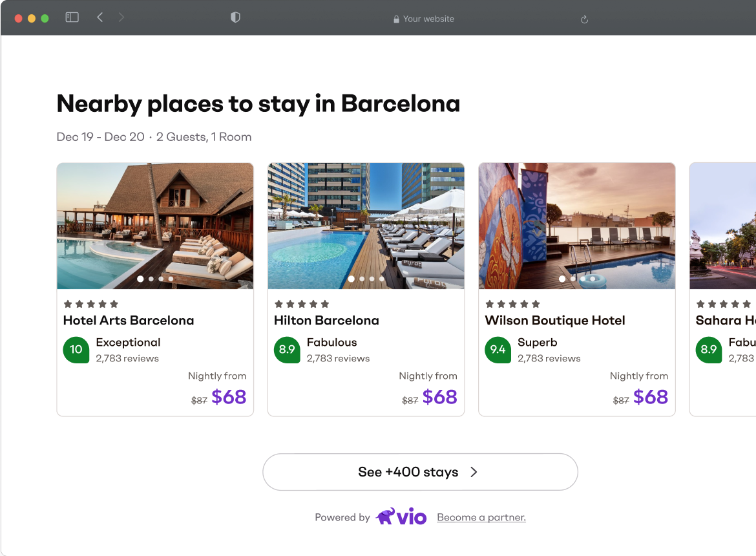Click the arrow inside the See stays button
The height and width of the screenshot is (556, 756).
(474, 472)
